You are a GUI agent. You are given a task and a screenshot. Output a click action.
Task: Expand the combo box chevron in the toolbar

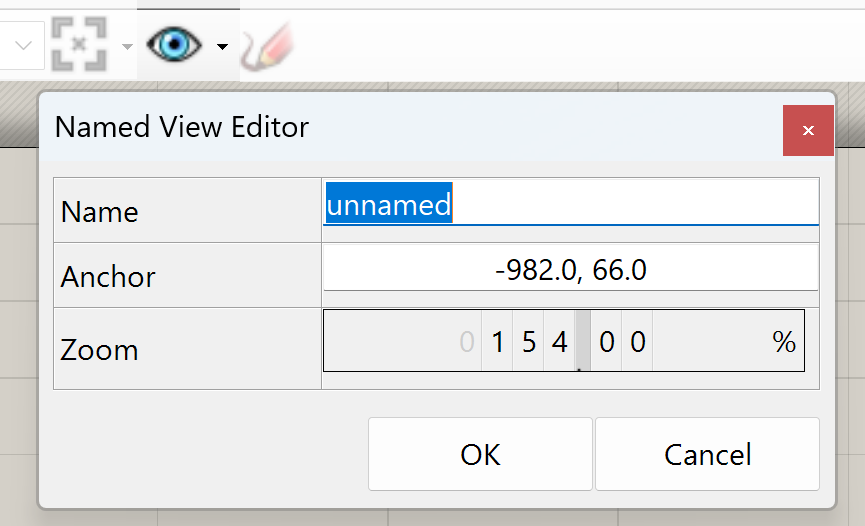click(25, 46)
